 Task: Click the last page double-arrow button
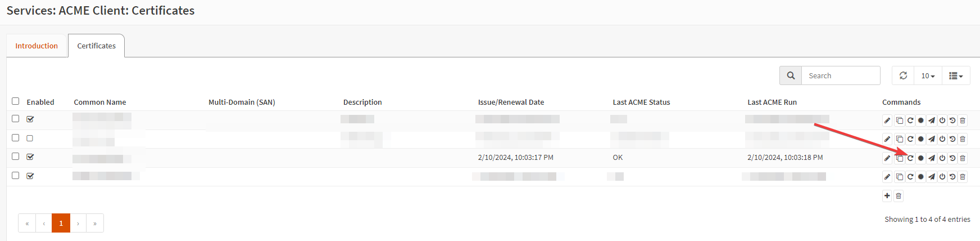click(95, 223)
